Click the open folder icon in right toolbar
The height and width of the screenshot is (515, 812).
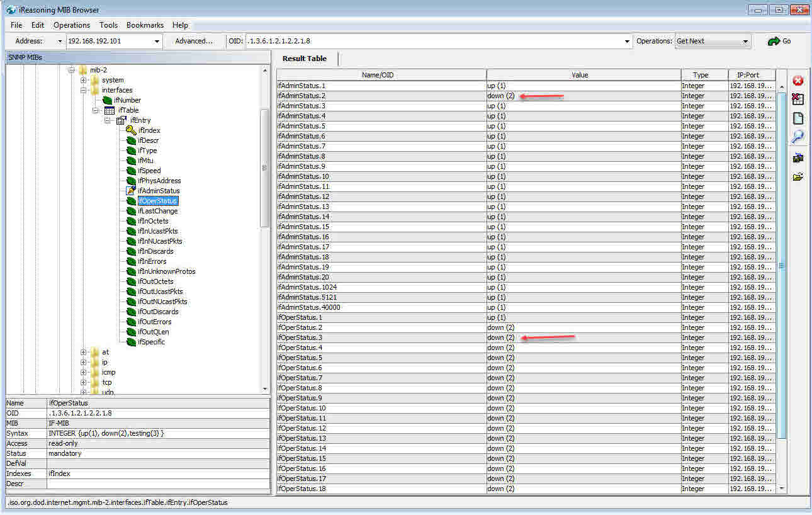click(x=798, y=178)
